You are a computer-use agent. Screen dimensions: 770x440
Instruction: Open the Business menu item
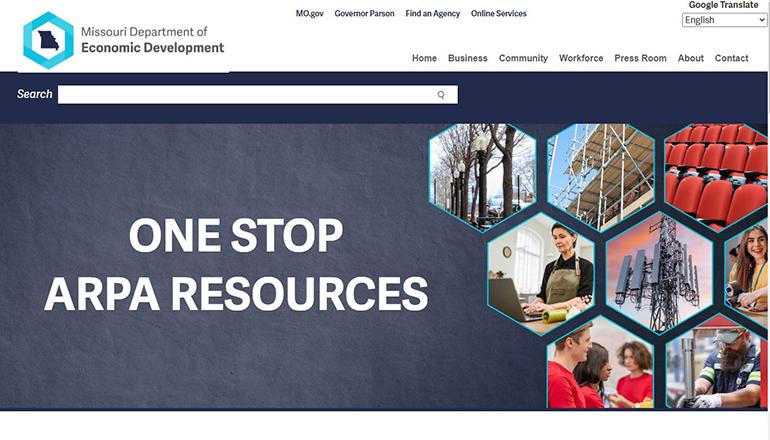coord(468,58)
